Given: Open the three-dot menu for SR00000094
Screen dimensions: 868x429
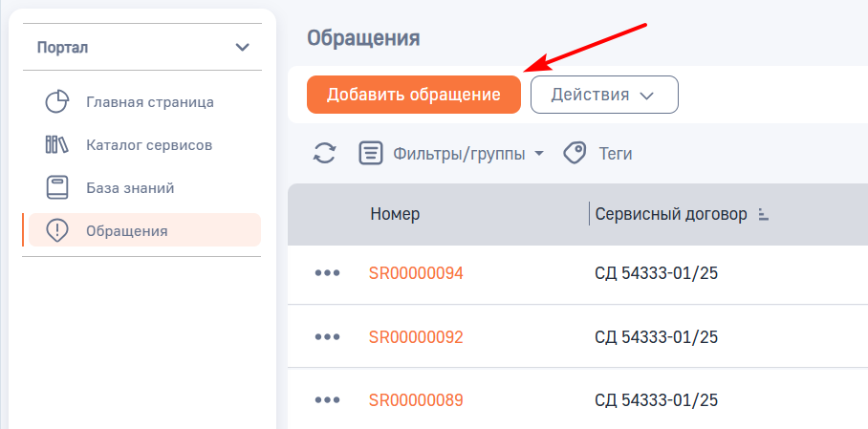Looking at the screenshot, I should coord(327,273).
